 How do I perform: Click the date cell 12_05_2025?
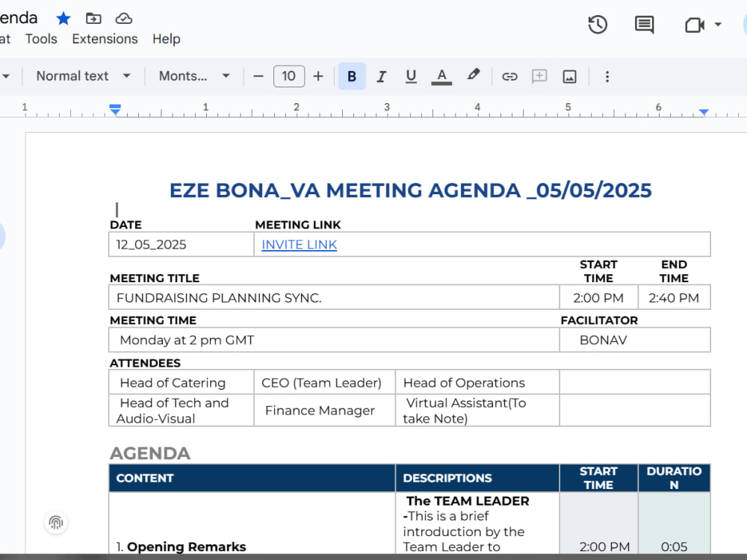pyautogui.click(x=181, y=244)
